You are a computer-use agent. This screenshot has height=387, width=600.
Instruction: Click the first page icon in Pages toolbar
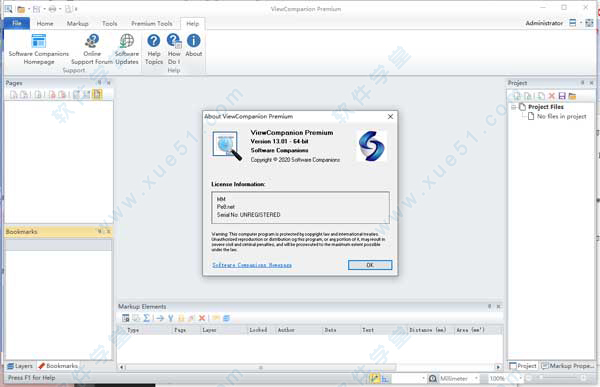(13, 95)
